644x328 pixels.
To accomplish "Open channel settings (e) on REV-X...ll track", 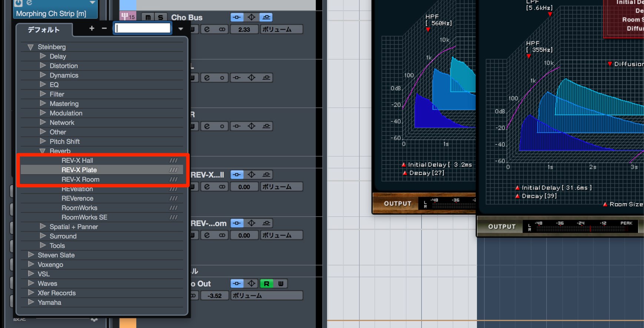I will pos(207,187).
